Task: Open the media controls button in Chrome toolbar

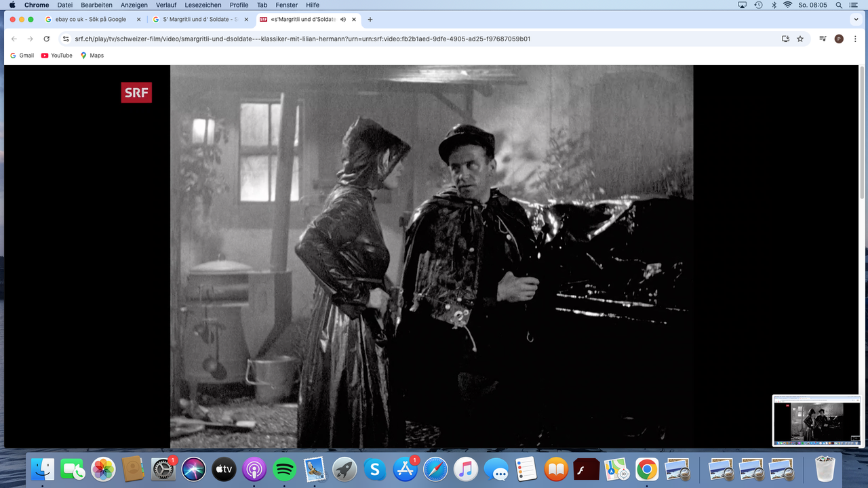Action: (823, 39)
